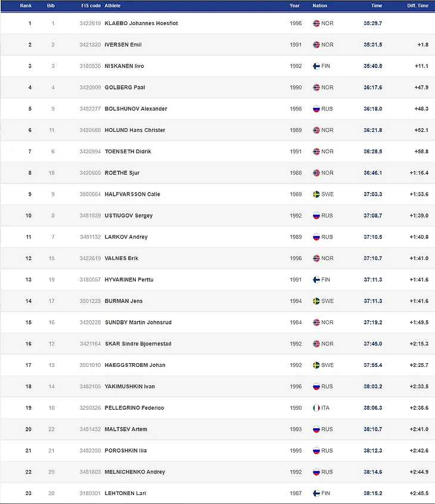Click the Italy flag beside Pellegrino
Viewport: 435px width, 504px height.
tap(316, 408)
